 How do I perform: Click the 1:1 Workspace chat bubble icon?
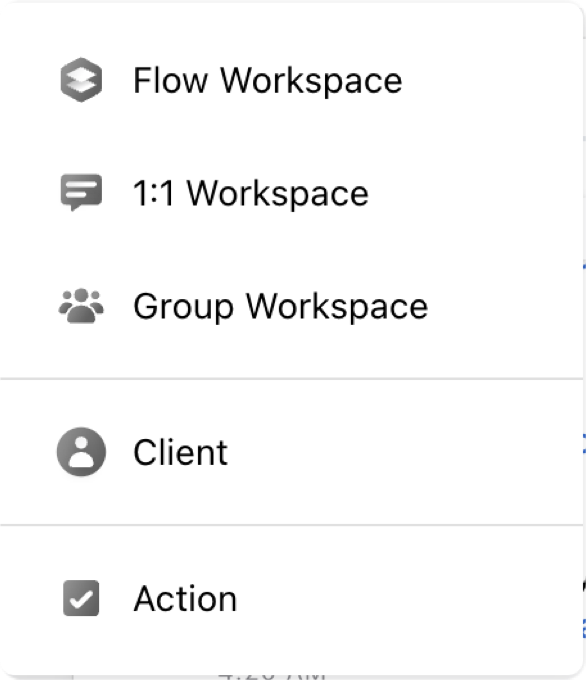81,193
